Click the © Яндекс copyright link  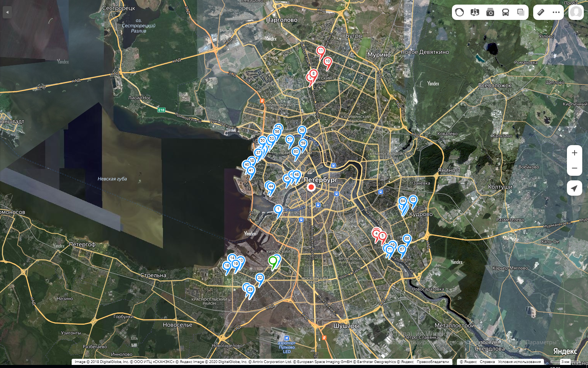tap(469, 361)
